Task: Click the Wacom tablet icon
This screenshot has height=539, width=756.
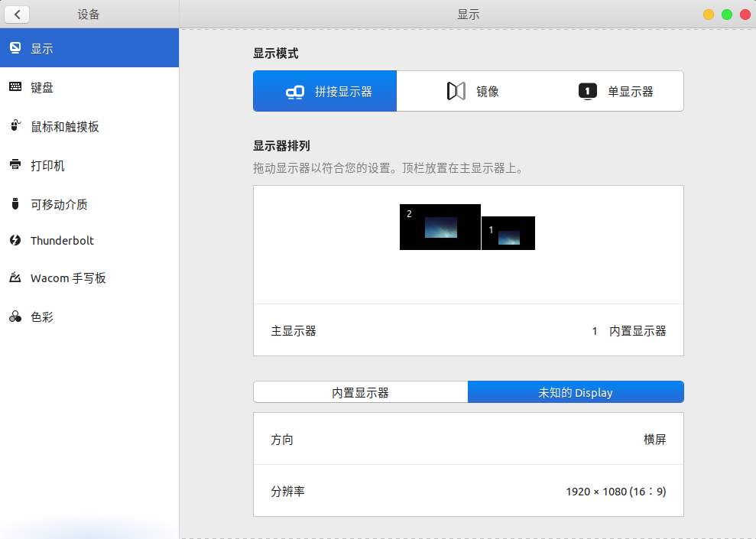Action: click(15, 278)
